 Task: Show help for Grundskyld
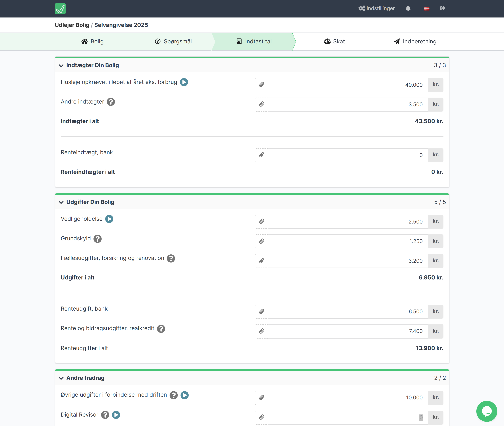(x=98, y=239)
